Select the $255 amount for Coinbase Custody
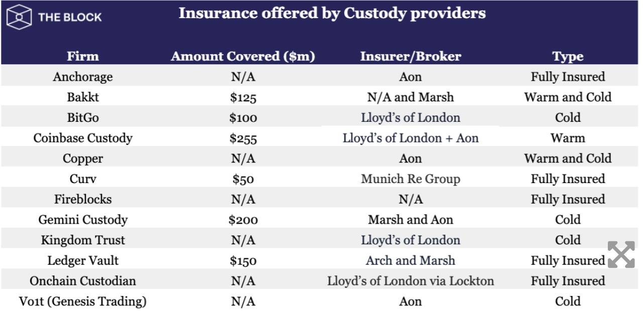644x315 pixels. point(243,138)
